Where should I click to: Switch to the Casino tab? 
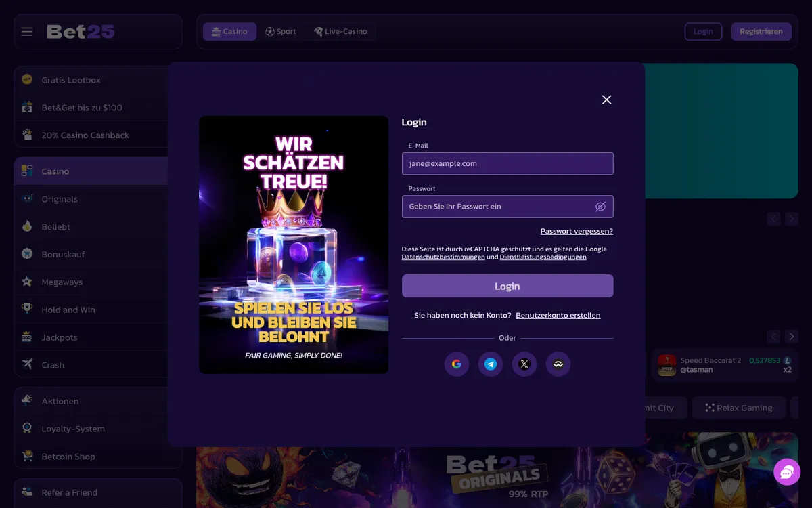tap(229, 32)
